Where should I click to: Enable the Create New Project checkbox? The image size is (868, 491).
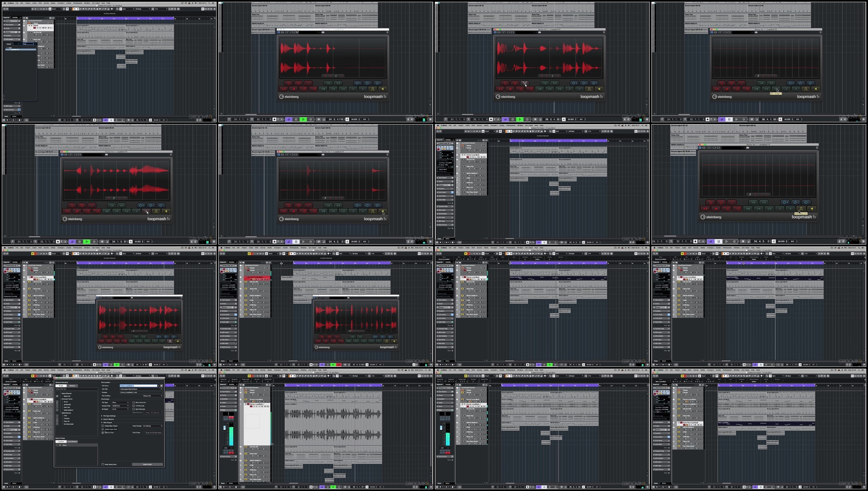point(103,426)
